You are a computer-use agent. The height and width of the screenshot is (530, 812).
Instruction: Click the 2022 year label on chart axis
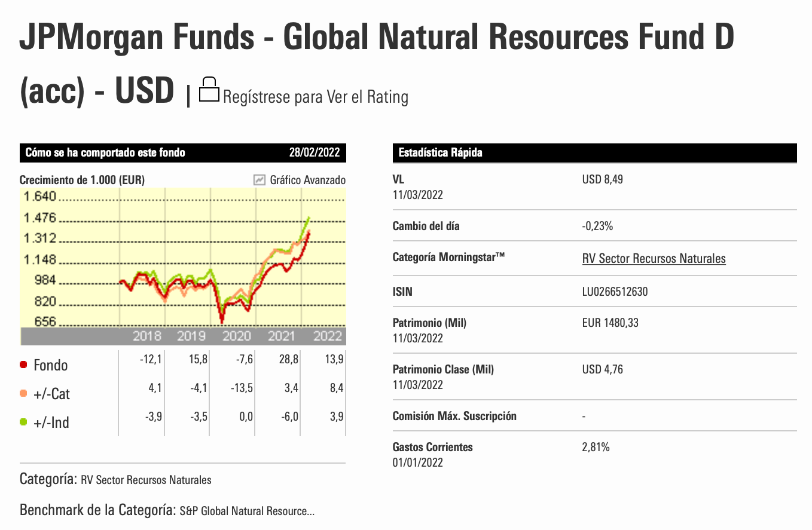click(x=328, y=336)
